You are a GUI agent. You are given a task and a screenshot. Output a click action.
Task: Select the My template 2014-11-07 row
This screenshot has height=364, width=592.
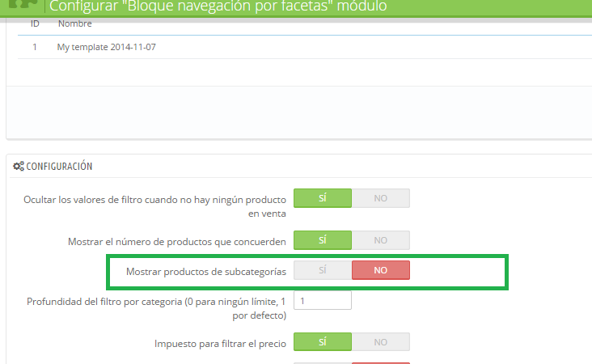pyautogui.click(x=106, y=47)
